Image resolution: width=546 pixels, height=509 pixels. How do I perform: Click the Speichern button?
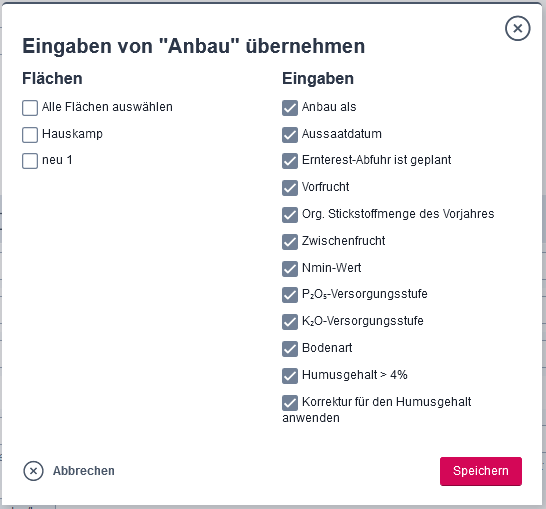tap(481, 471)
